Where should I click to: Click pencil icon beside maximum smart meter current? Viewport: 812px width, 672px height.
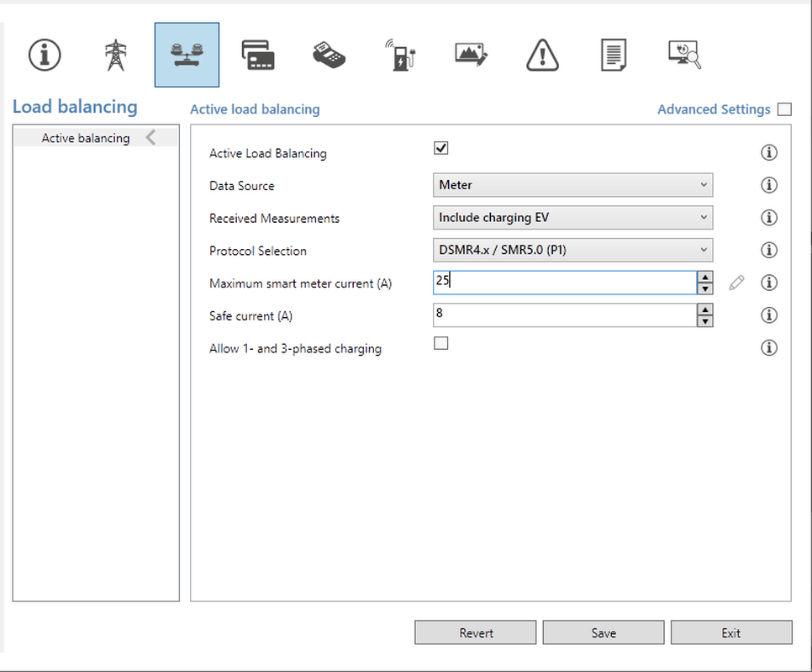point(737,283)
